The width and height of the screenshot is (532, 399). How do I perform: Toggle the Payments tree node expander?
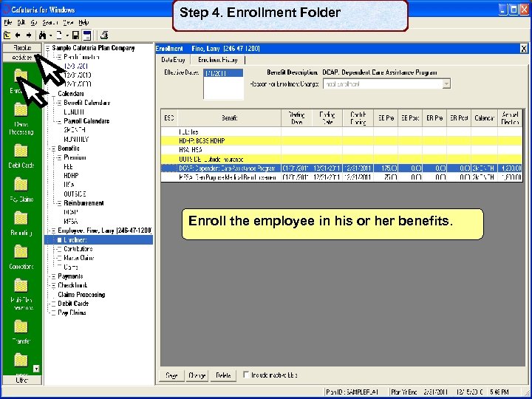53,276
